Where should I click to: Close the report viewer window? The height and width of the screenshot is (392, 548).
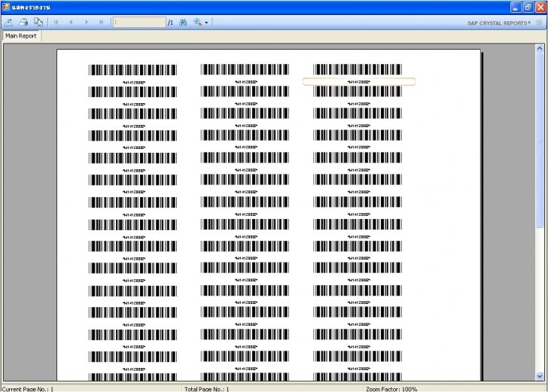pos(540,8)
